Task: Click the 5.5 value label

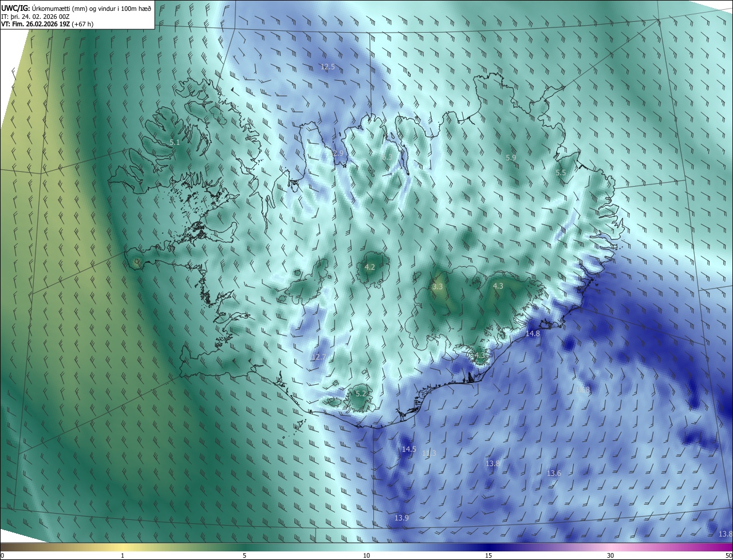Action: tap(561, 172)
